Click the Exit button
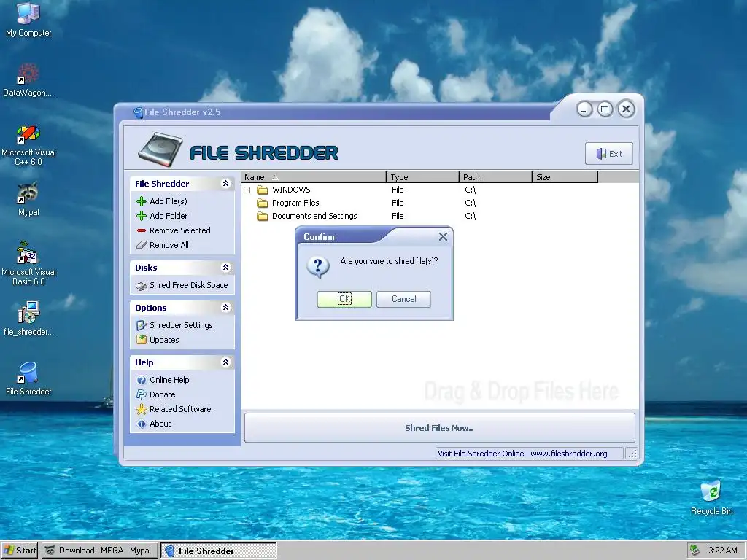The image size is (747, 560). 609,153
